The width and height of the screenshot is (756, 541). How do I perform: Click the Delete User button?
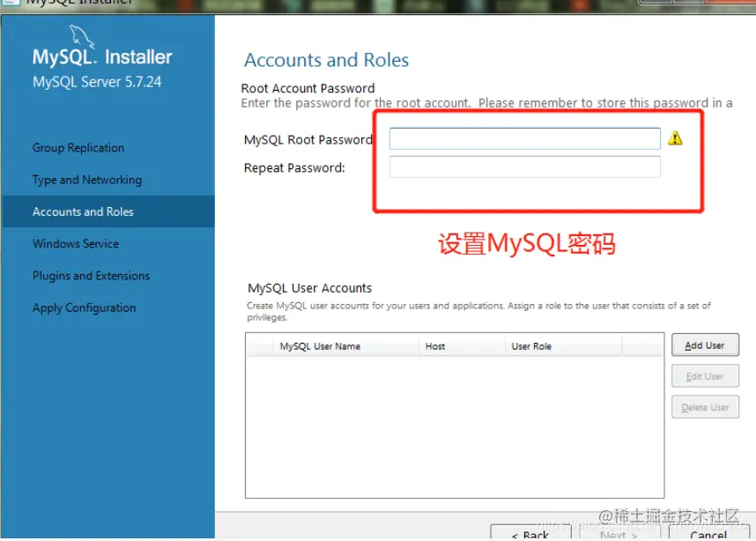pyautogui.click(x=705, y=407)
